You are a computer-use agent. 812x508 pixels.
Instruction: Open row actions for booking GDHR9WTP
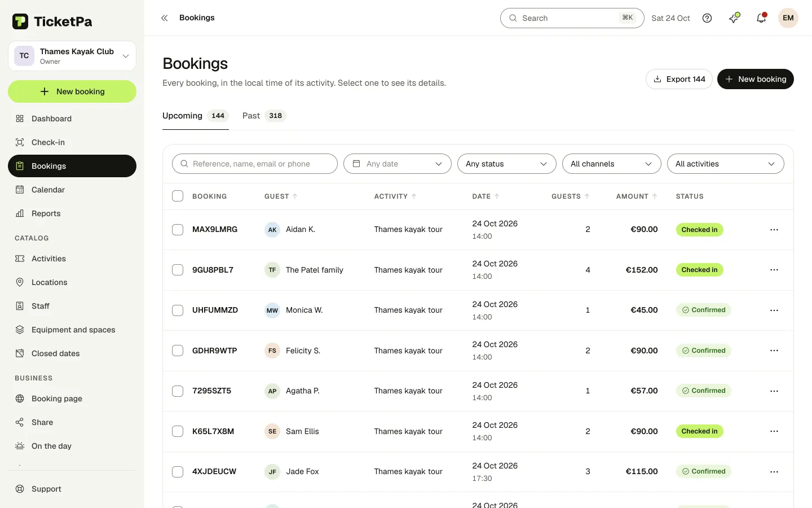(774, 351)
